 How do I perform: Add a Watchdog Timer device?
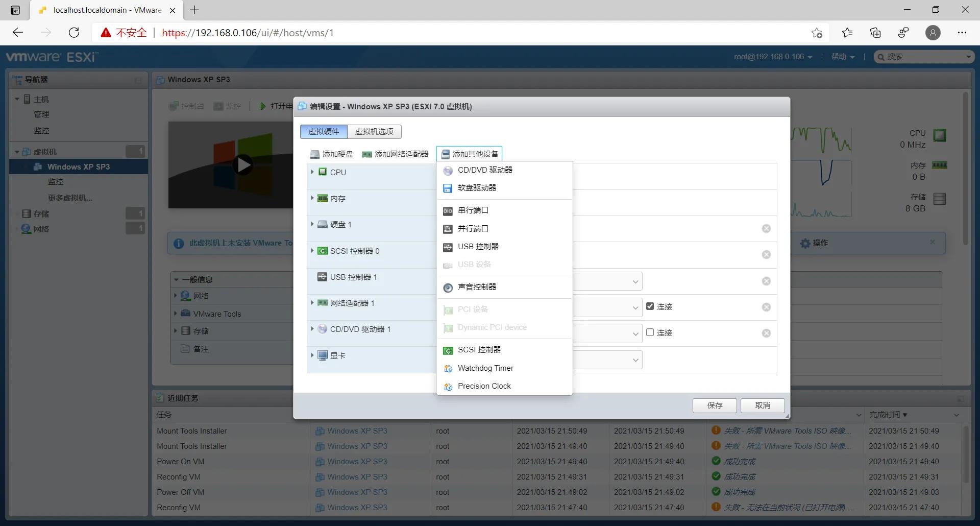tap(485, 368)
